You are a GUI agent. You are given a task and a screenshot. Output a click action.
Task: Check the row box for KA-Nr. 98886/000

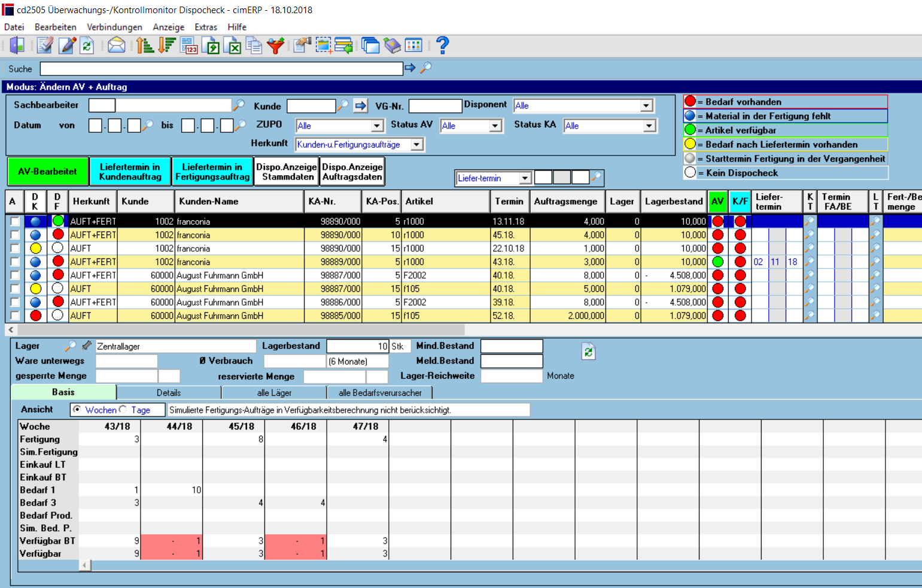[15, 302]
